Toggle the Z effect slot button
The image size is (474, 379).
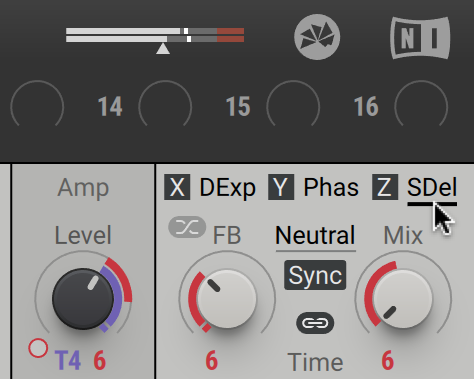coord(385,187)
